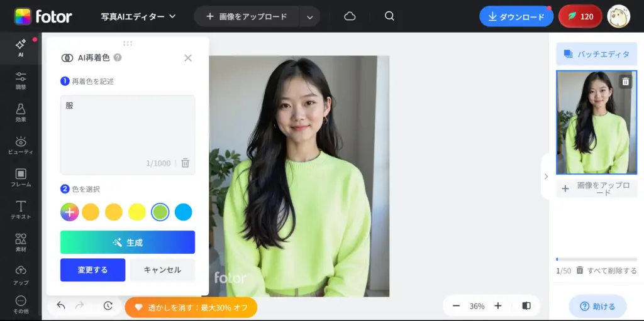Open the アップ upload sidebar tool

(21, 275)
